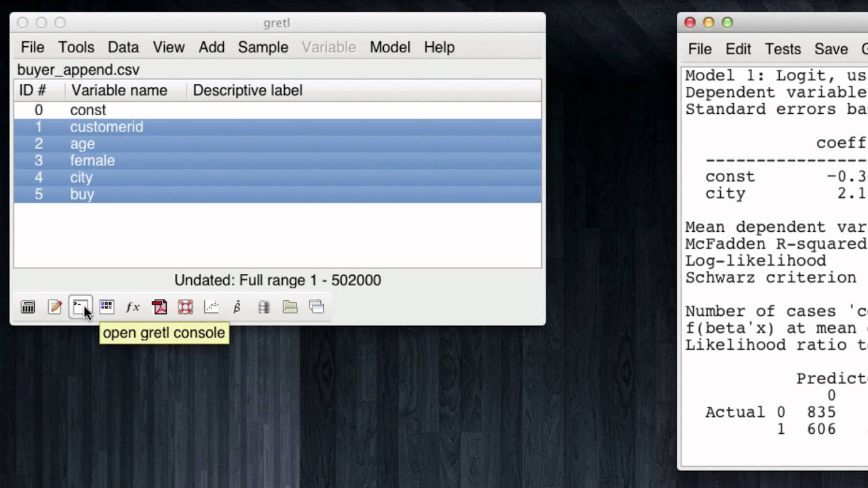Show the gretl windows list icon
The width and height of the screenshot is (868, 488).
tap(317, 307)
